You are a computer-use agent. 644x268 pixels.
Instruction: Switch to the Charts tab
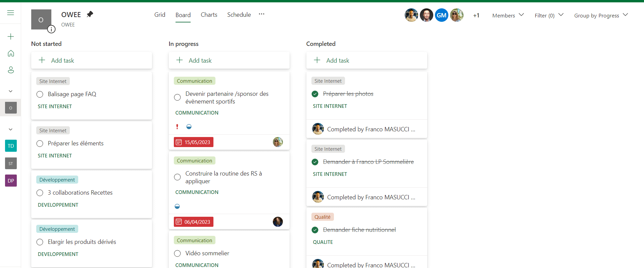click(x=209, y=15)
